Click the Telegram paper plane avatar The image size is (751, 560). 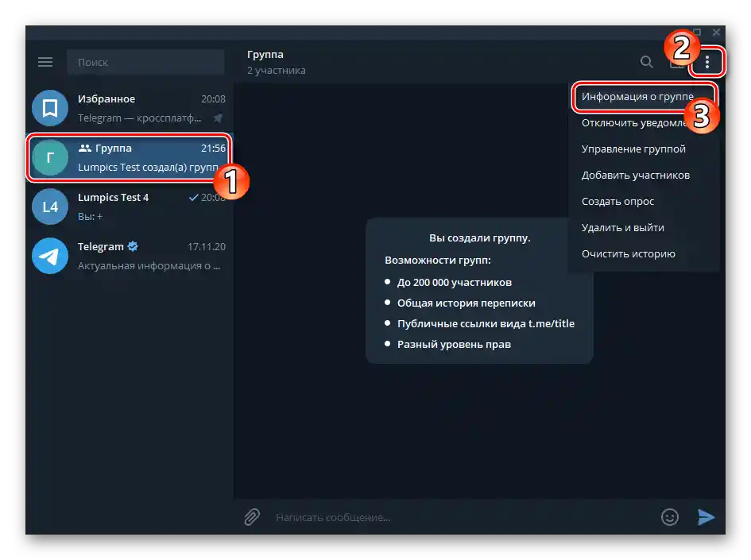point(50,256)
